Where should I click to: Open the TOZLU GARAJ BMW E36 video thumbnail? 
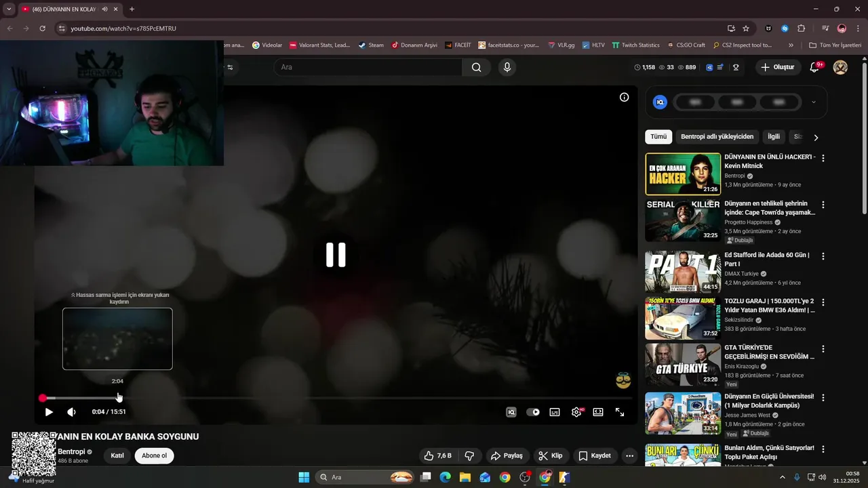(x=683, y=318)
